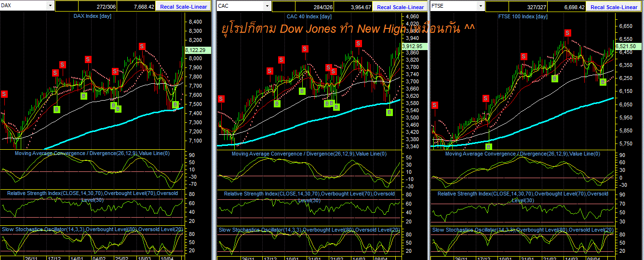Click Recal Scale-Linear in CAC panel
Screen dimensions: 644x260
click(401, 7)
